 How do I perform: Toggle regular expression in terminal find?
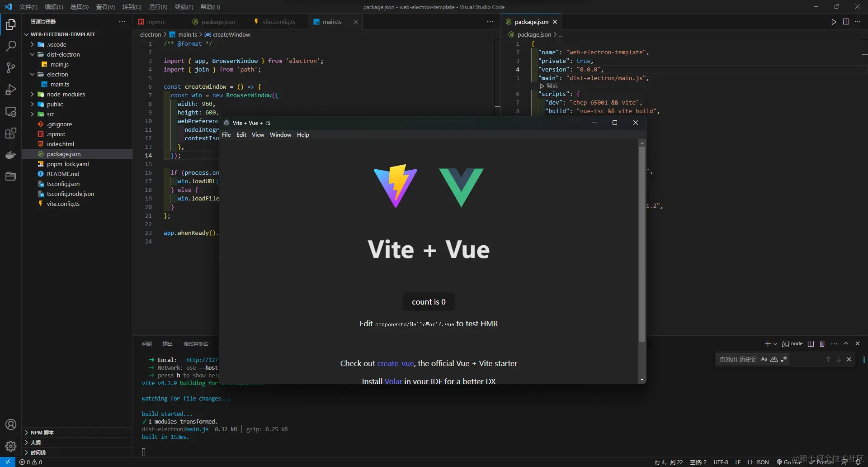(784, 359)
